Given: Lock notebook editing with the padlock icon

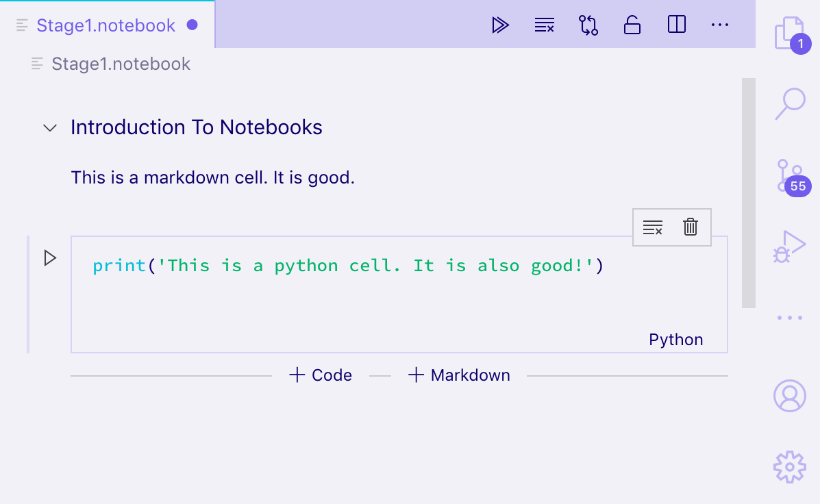Looking at the screenshot, I should click(x=632, y=25).
